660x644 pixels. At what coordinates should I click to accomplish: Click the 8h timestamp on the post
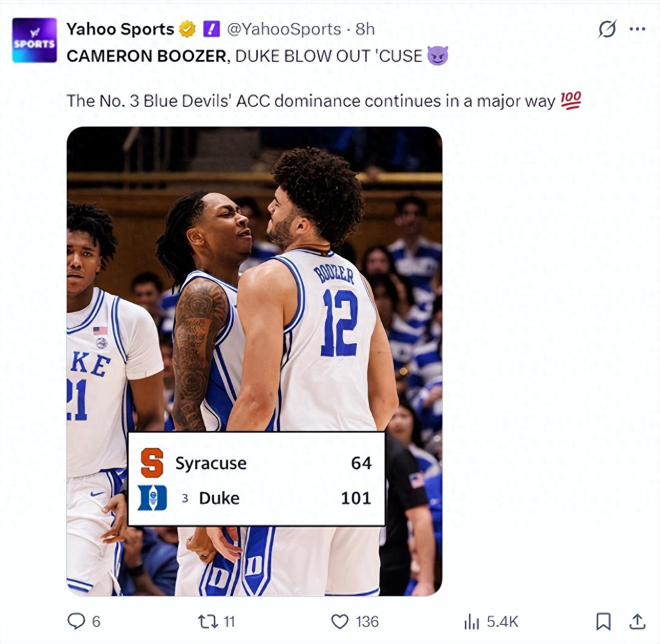click(365, 29)
